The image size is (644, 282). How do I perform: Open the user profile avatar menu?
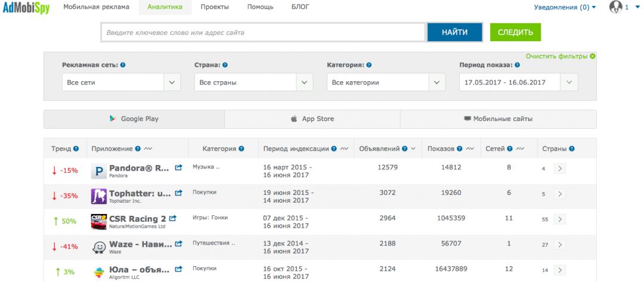coord(615,7)
